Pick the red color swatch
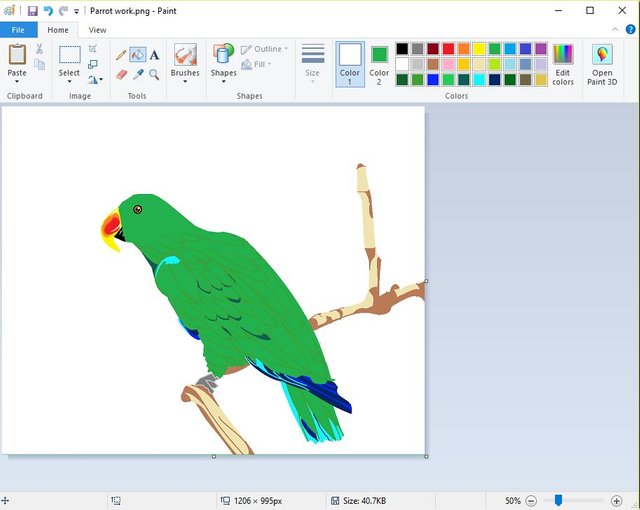 [448, 49]
